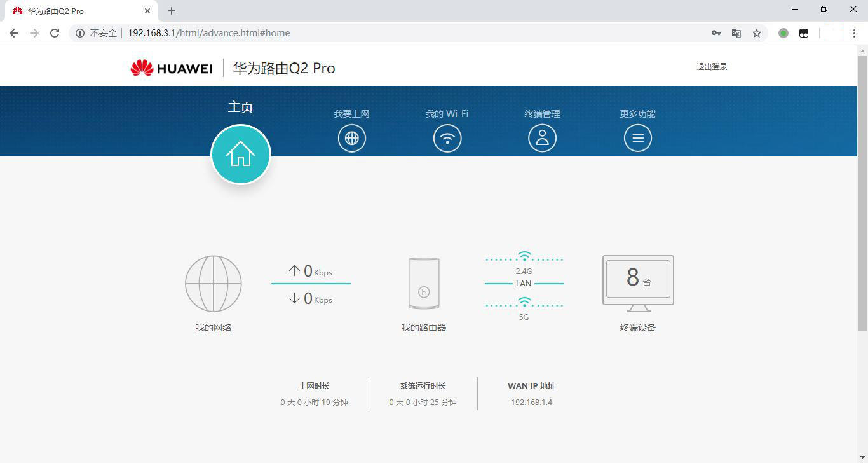Click 0 天 0 小时 25 分钟 value
Viewport: 868px width, 463px height.
(423, 403)
